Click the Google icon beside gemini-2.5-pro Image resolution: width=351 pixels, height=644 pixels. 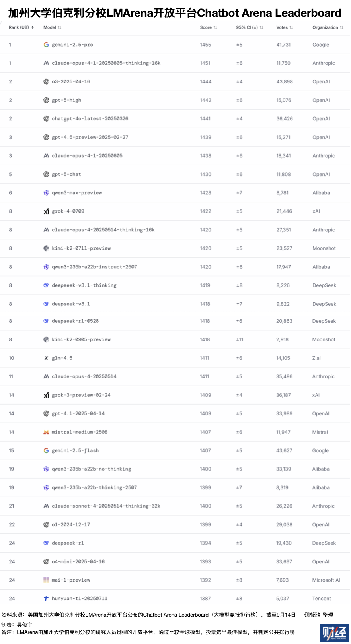point(46,45)
